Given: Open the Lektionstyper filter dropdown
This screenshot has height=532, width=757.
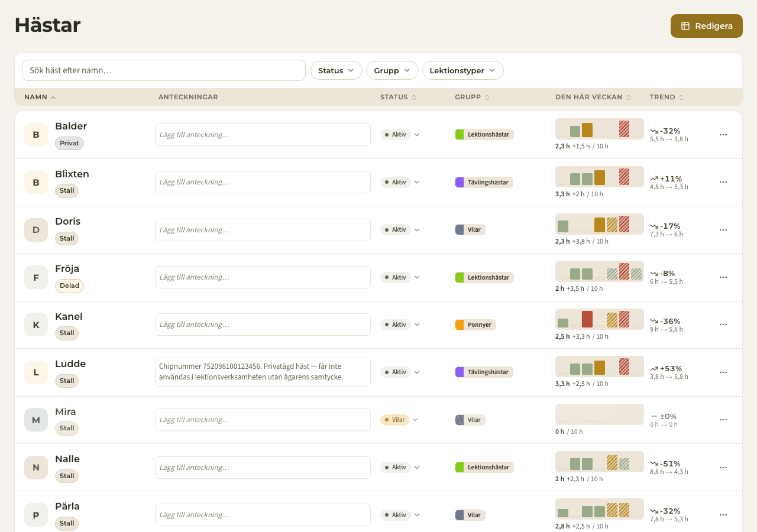Looking at the screenshot, I should (462, 70).
